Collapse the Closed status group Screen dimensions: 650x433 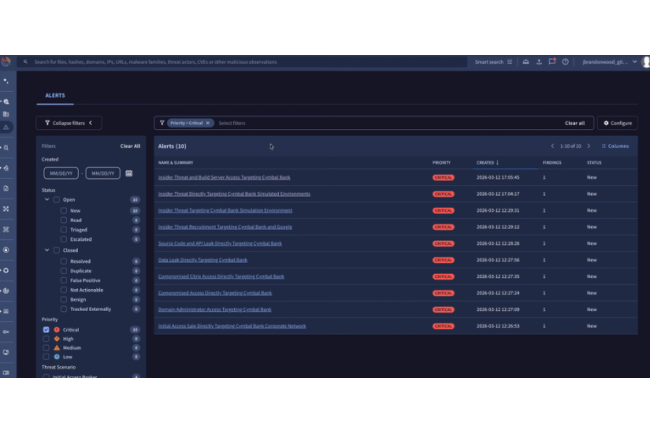point(46,250)
